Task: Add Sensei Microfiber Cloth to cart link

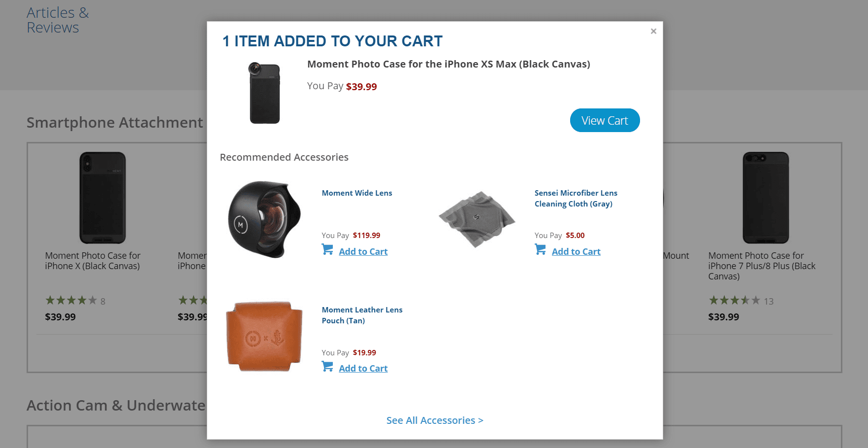Action: click(x=576, y=251)
